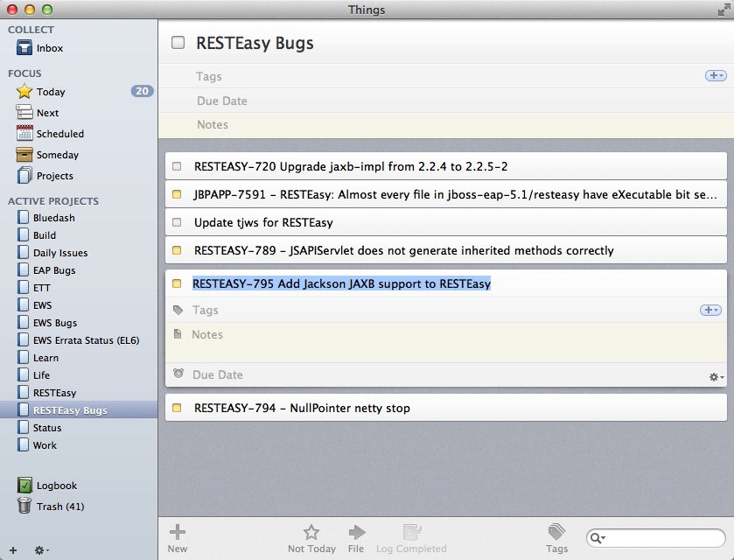
Task: Click the Notes area of RESTEASY-795
Action: point(437,341)
